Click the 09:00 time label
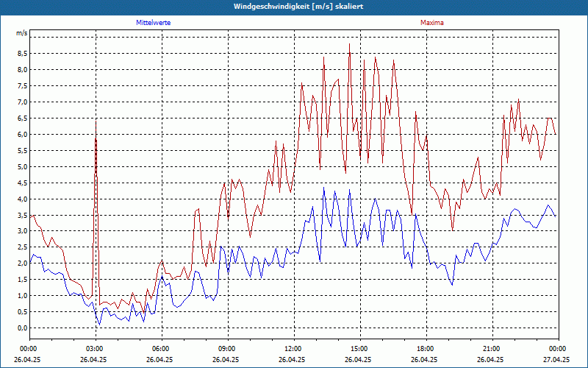Image resolution: width=588 pixels, height=368 pixels. [x=228, y=349]
